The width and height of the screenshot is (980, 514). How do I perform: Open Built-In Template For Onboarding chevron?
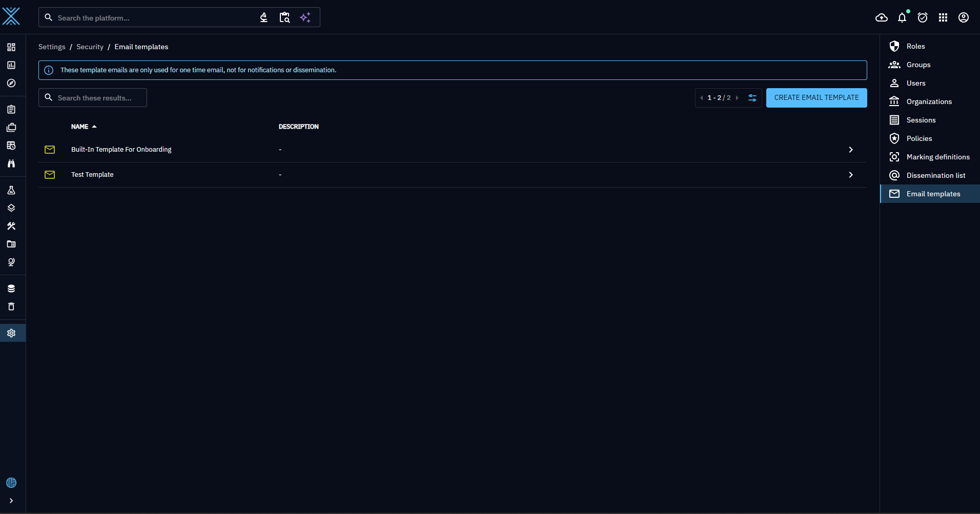850,150
